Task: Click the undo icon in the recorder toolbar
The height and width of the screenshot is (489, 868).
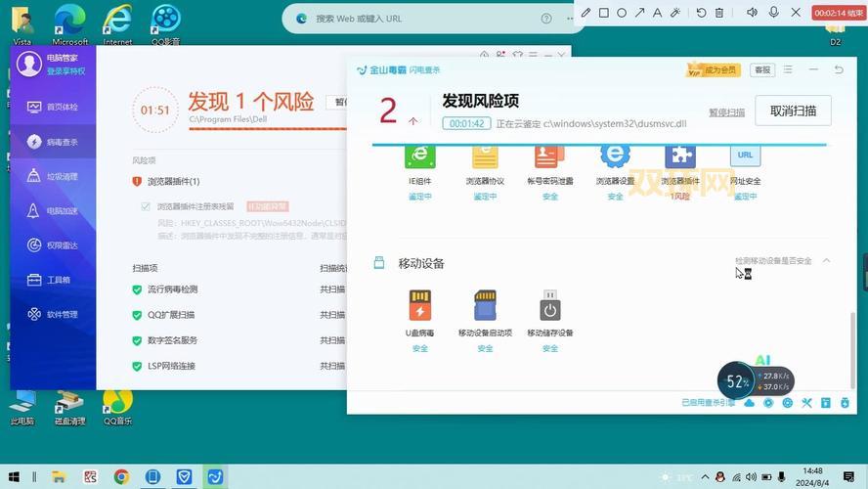Action: pyautogui.click(x=702, y=12)
